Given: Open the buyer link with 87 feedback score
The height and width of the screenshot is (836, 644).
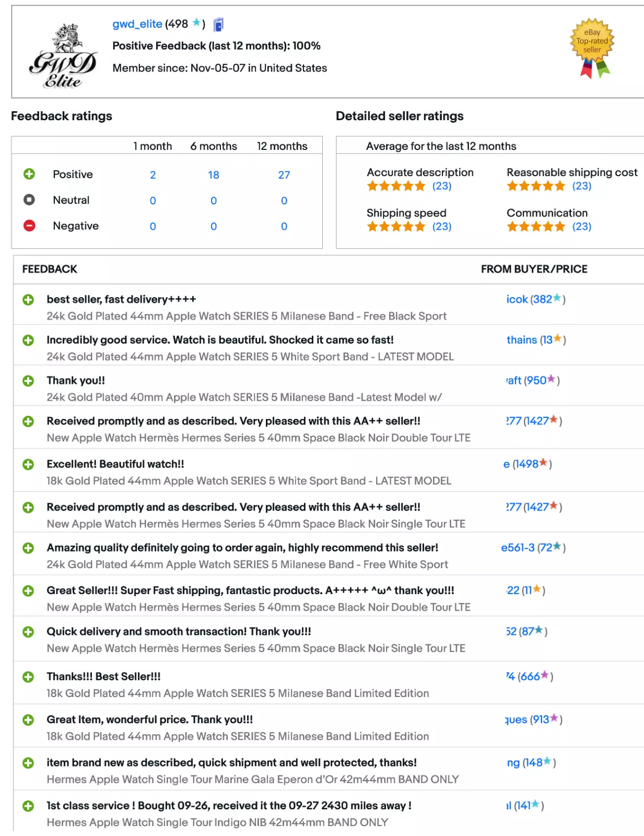Looking at the screenshot, I should click(511, 631).
